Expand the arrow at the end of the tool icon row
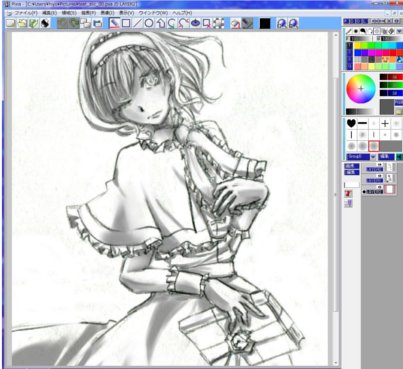403x369 pixels. [399, 31]
